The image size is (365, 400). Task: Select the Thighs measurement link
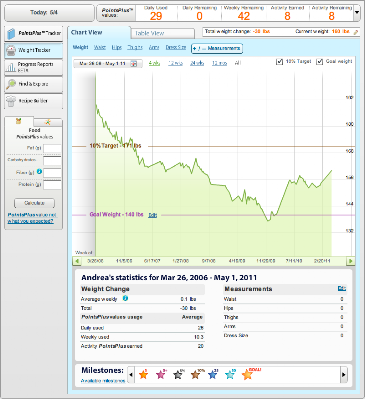pos(135,47)
